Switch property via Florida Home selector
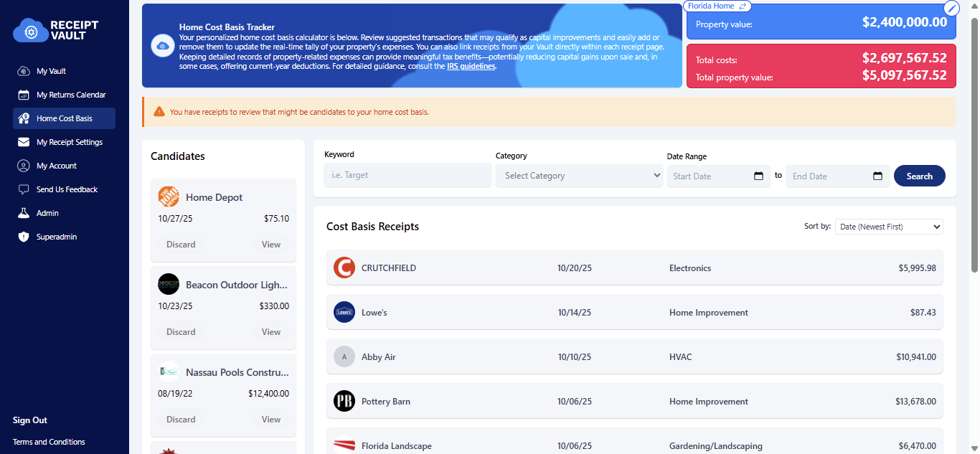Image resolution: width=980 pixels, height=454 pixels. pos(717,6)
